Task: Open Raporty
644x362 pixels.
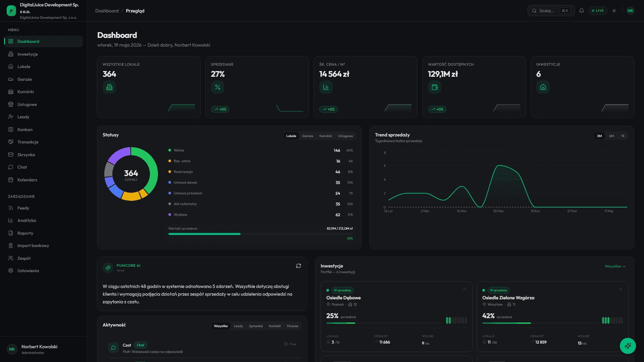Action: [x=43, y=233]
